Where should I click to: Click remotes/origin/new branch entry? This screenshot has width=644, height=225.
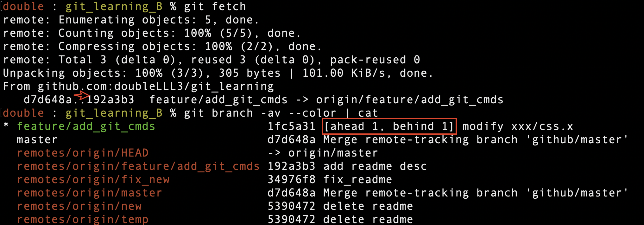(x=79, y=206)
